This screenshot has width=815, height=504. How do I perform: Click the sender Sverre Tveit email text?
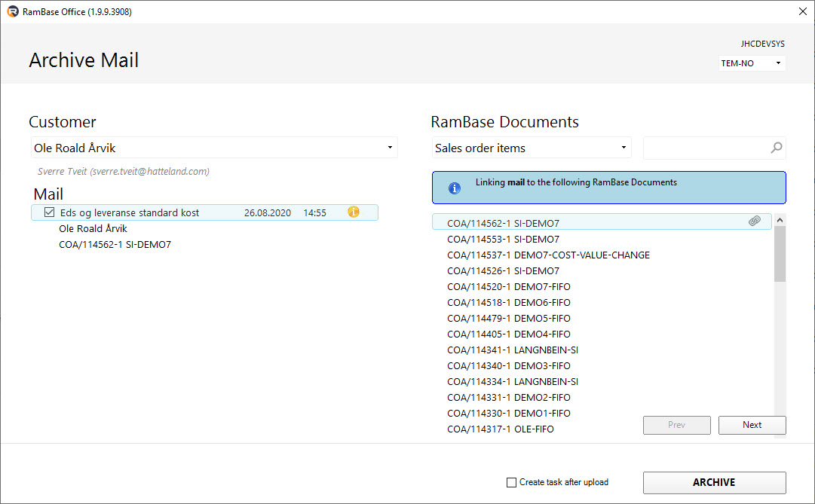tap(124, 172)
